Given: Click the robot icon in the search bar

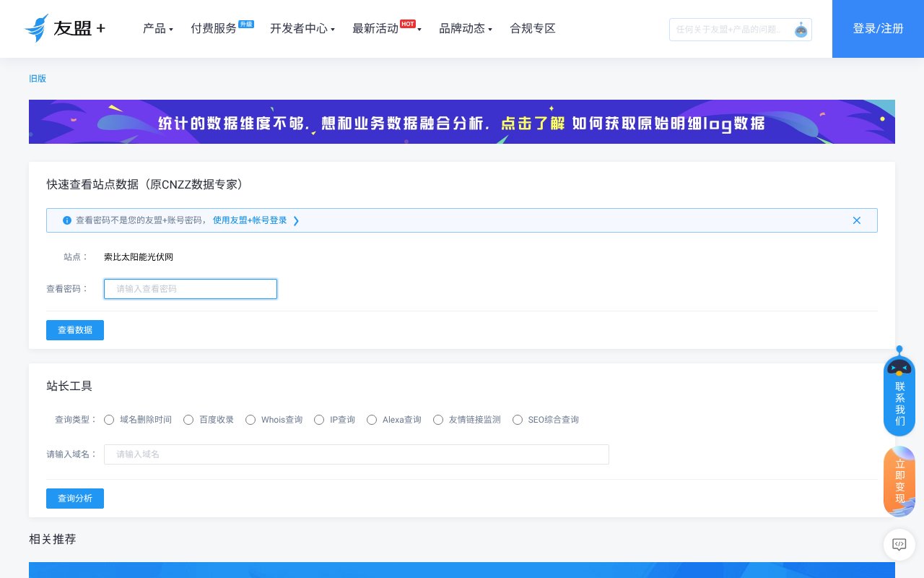Looking at the screenshot, I should click(801, 30).
